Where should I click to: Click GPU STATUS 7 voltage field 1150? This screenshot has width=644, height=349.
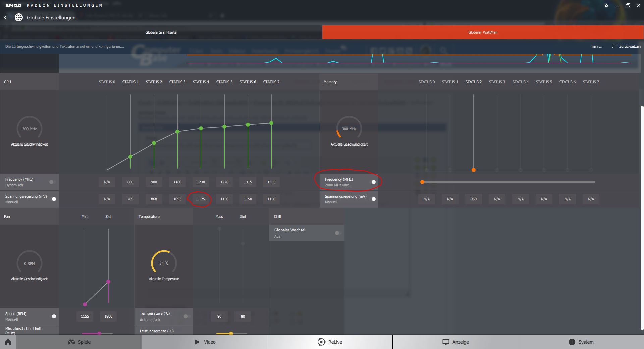[271, 199]
